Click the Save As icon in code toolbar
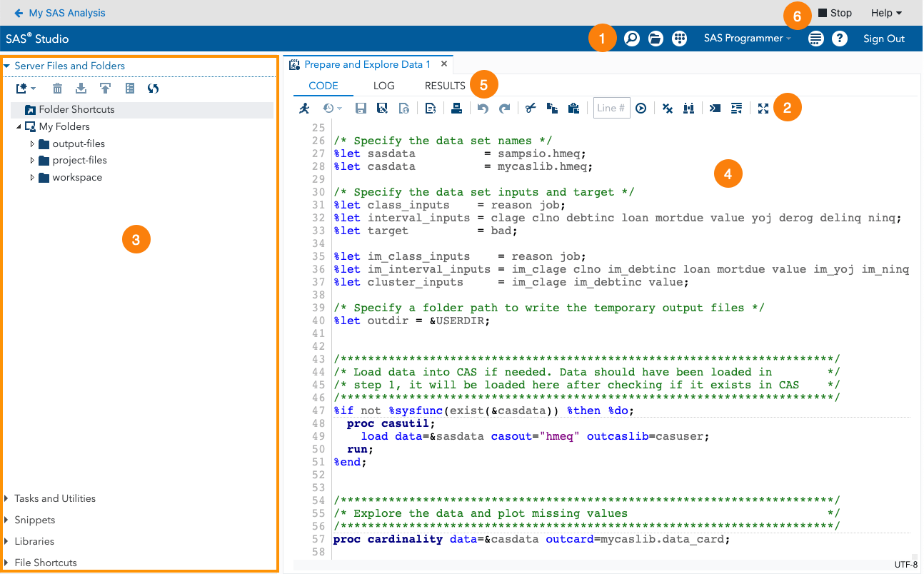This screenshot has width=924, height=574. coord(382,109)
